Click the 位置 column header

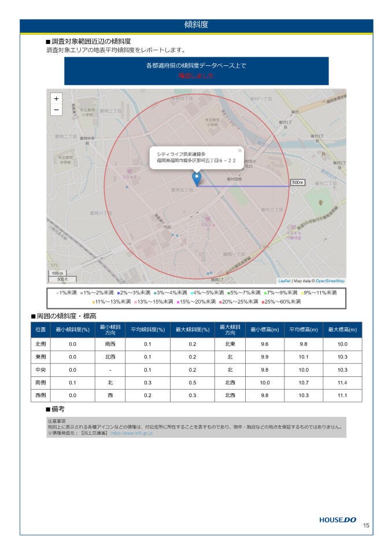click(x=40, y=330)
